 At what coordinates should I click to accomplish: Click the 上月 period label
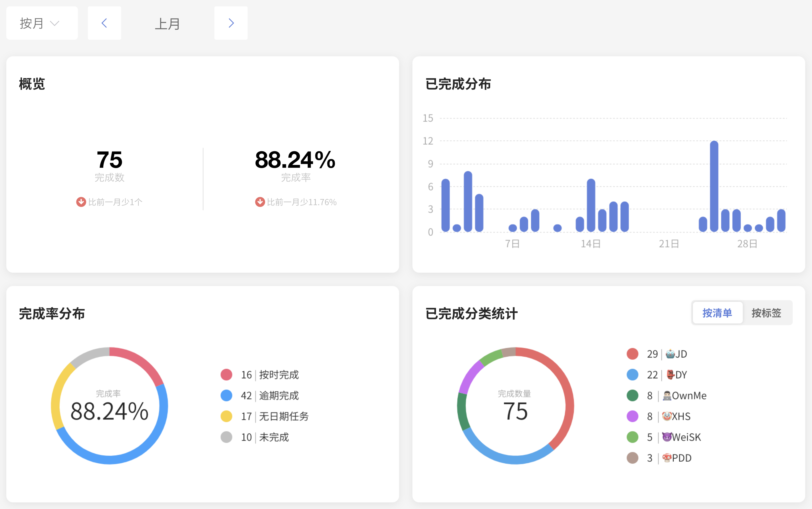click(x=167, y=24)
